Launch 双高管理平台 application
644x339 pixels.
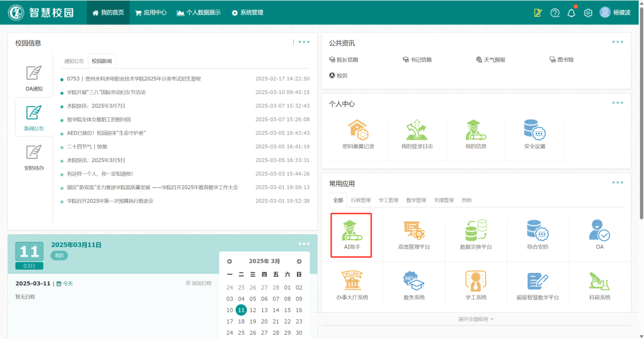click(x=414, y=235)
